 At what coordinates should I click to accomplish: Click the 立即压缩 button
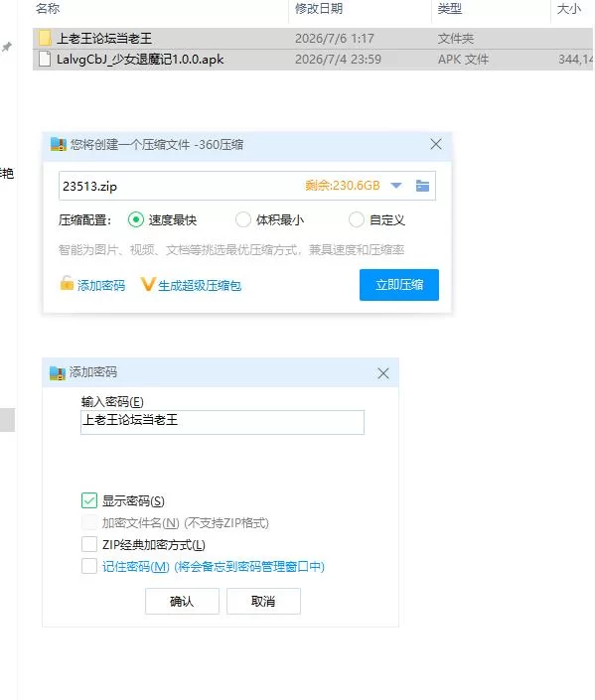[399, 285]
